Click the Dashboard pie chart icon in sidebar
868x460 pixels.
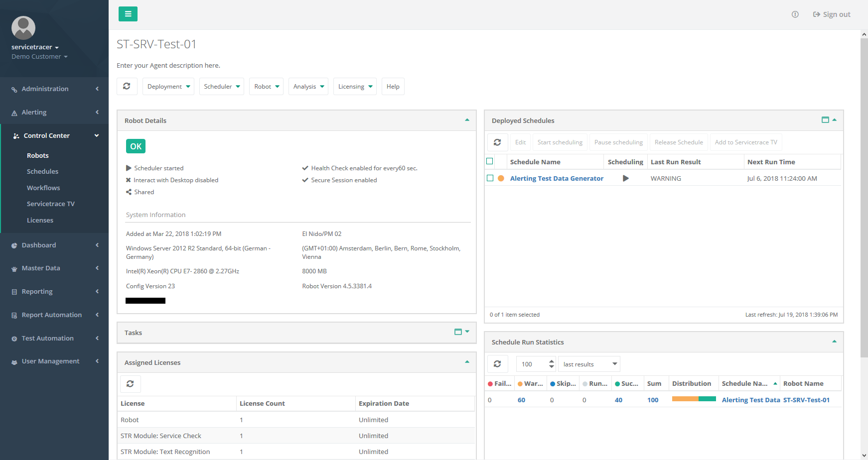point(14,245)
